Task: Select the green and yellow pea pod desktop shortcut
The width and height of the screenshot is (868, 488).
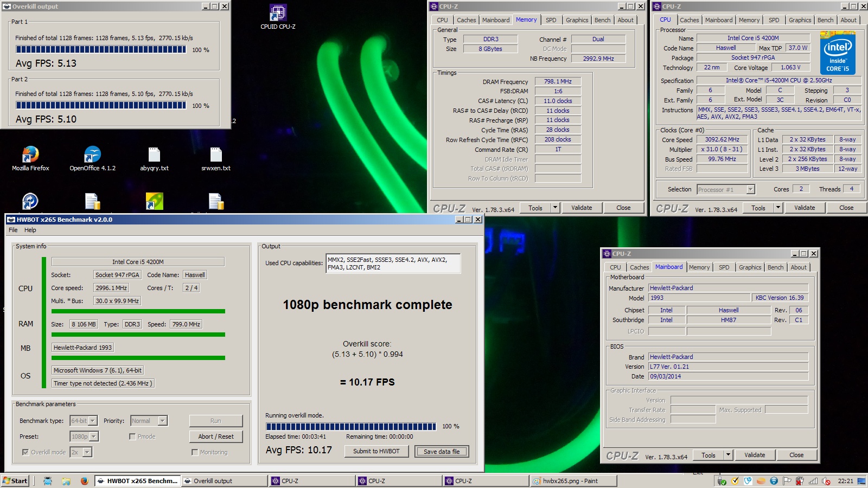Action: pyautogui.click(x=154, y=201)
